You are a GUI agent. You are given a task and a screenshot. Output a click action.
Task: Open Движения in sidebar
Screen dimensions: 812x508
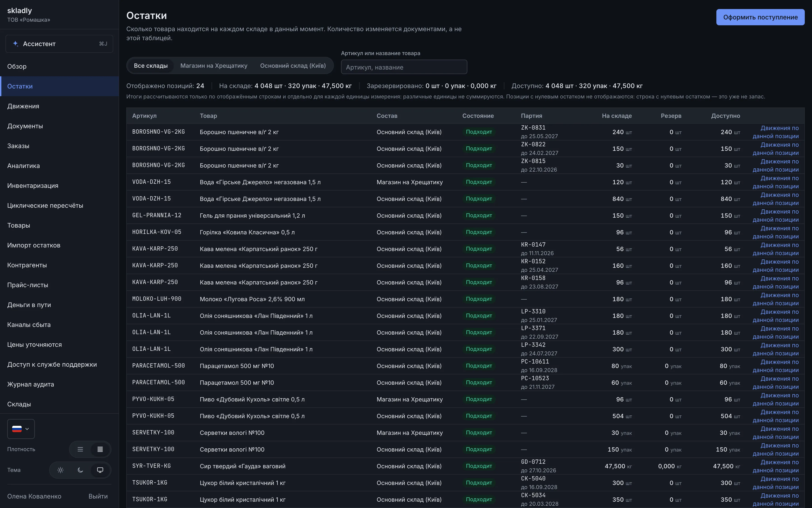59,106
